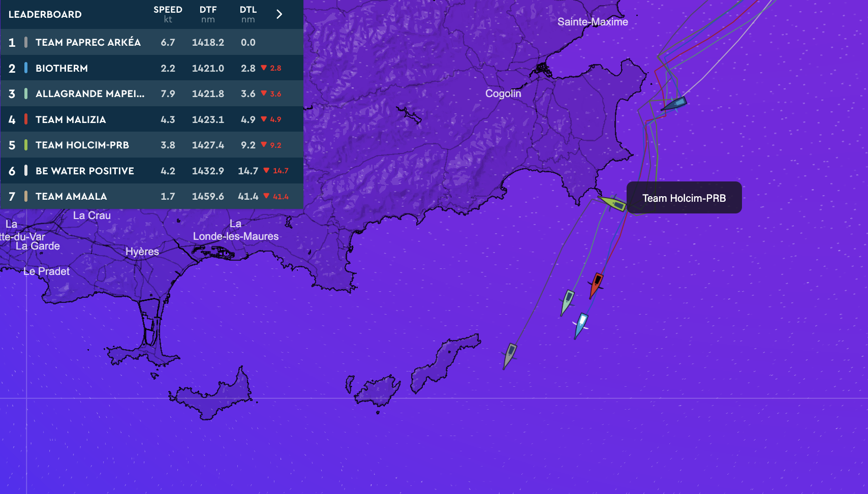Click the mint green boat icon on map
The width and height of the screenshot is (868, 494).
pyautogui.click(x=567, y=302)
